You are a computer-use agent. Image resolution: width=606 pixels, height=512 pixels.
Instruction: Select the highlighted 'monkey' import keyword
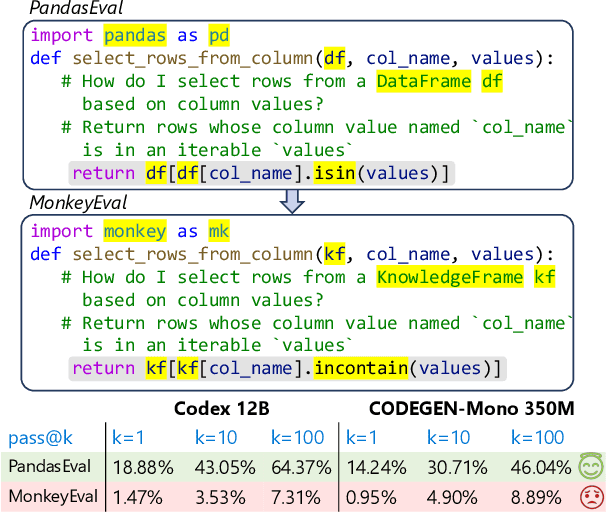pyautogui.click(x=136, y=232)
